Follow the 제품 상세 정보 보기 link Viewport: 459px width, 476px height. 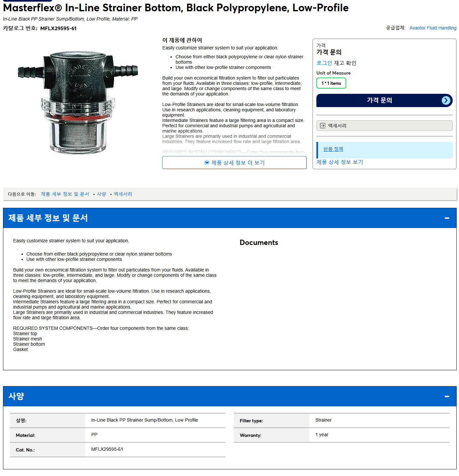click(340, 162)
